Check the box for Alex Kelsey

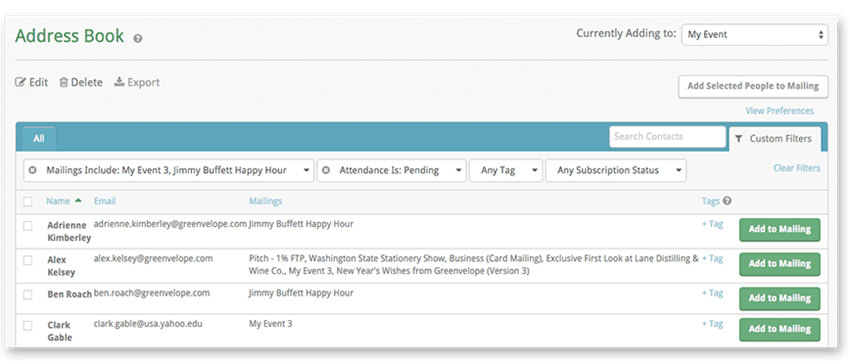click(x=28, y=260)
